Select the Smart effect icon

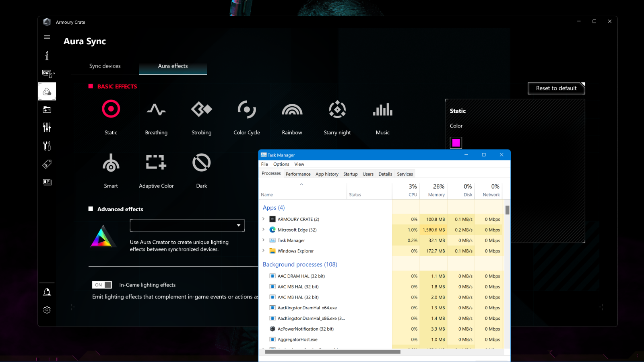coord(111,162)
